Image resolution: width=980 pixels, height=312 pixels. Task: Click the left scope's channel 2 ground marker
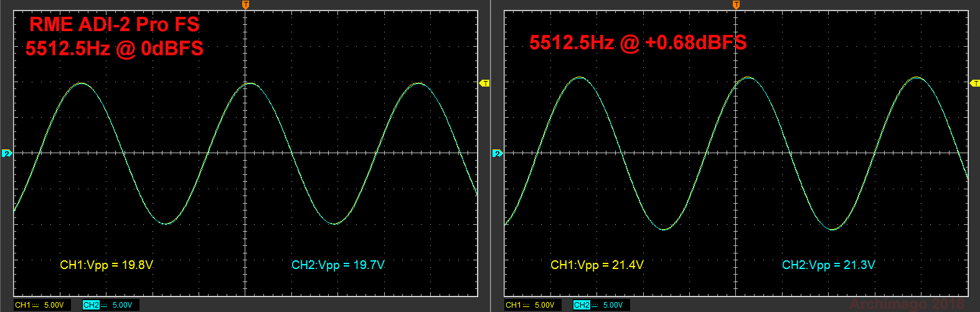pos(7,153)
